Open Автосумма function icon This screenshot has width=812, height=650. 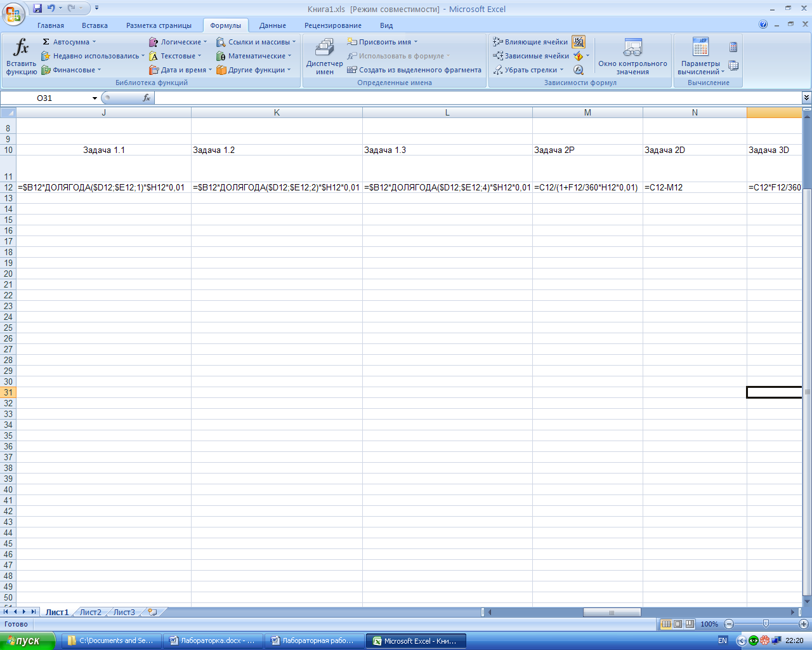pos(69,42)
